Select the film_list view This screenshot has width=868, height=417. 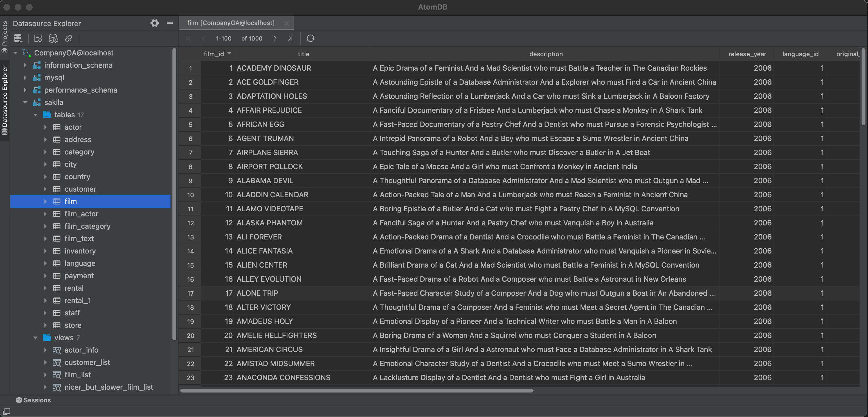pyautogui.click(x=78, y=375)
